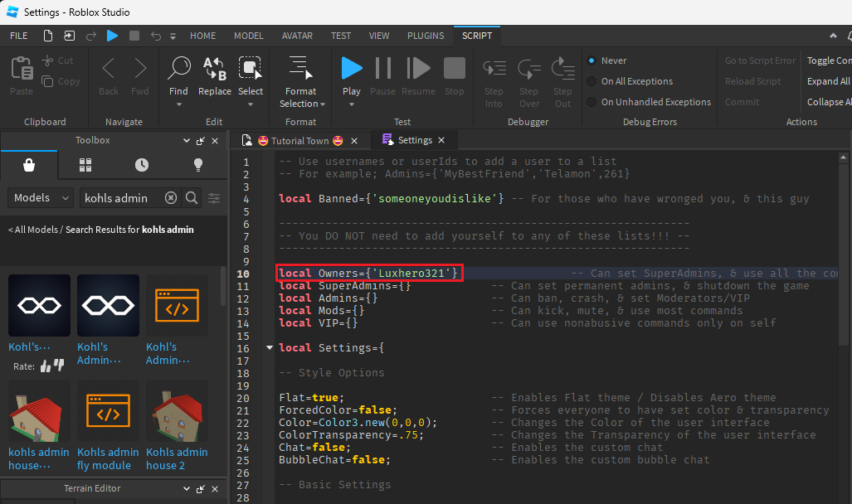The width and height of the screenshot is (852, 504).
Task: Select the Kohls admin house 2 thumbnail
Action: click(x=178, y=410)
